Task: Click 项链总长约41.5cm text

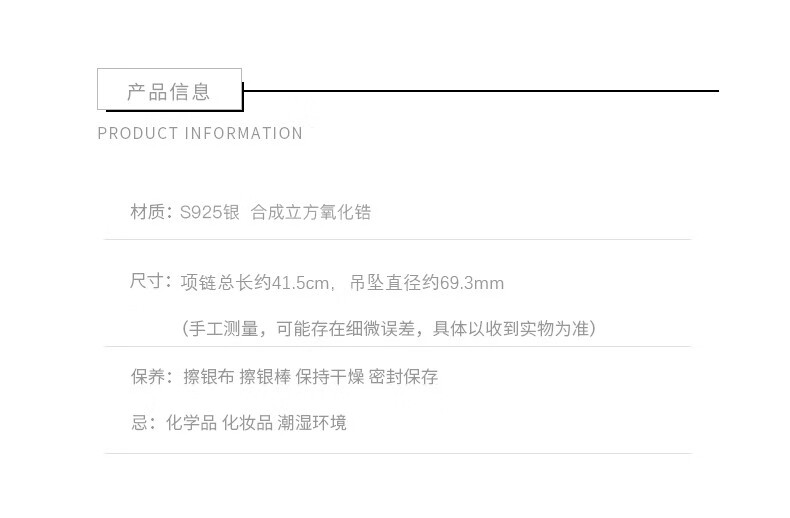Action: 255,283
